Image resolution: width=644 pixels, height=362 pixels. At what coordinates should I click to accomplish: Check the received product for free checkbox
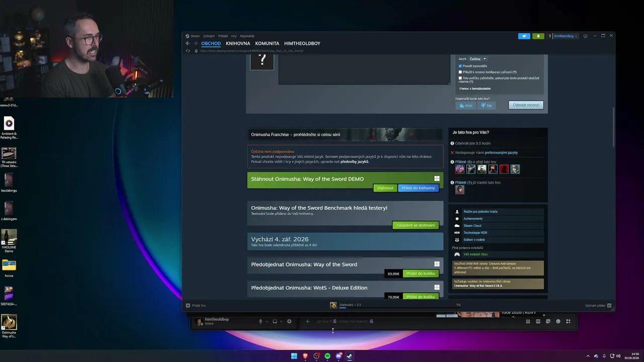point(460,78)
